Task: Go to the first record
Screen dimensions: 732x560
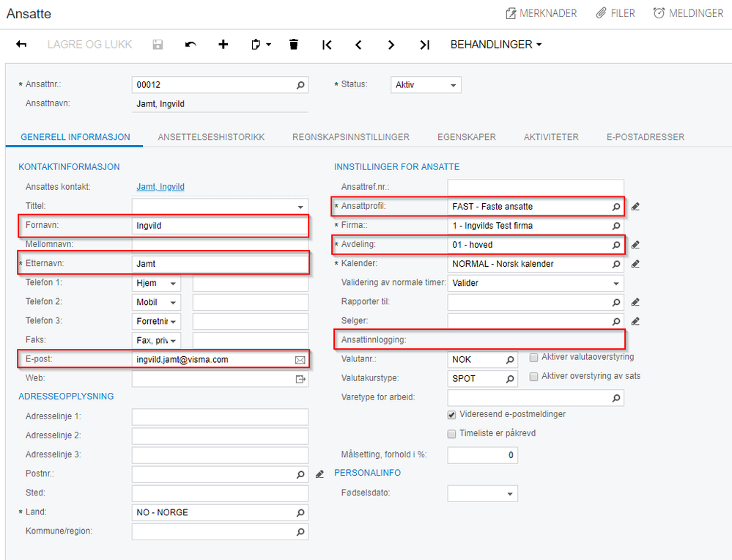Action: click(x=327, y=45)
